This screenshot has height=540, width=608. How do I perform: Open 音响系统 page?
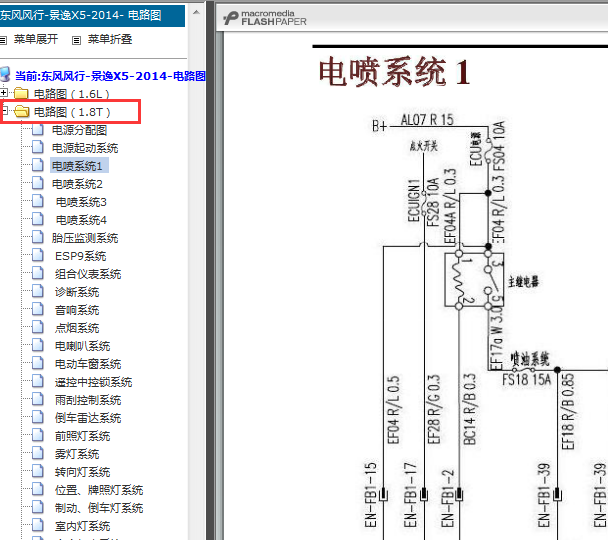pos(77,310)
